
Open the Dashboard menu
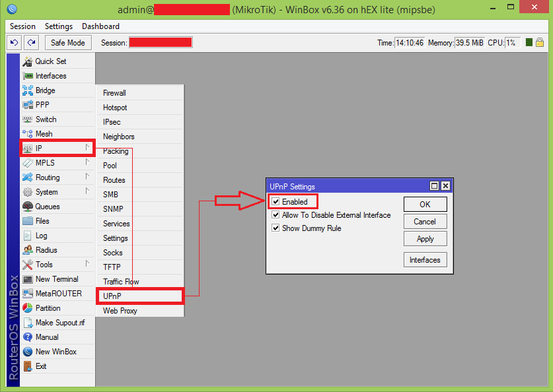(x=100, y=26)
